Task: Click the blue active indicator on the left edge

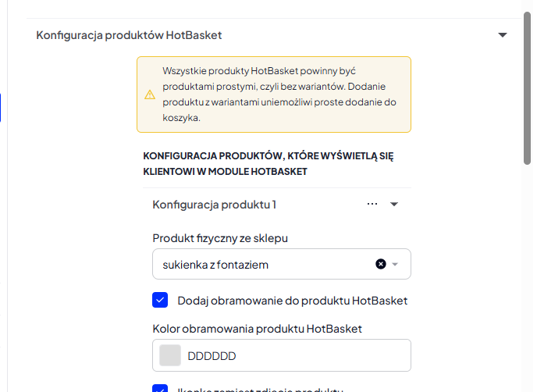Action: (x=0, y=108)
